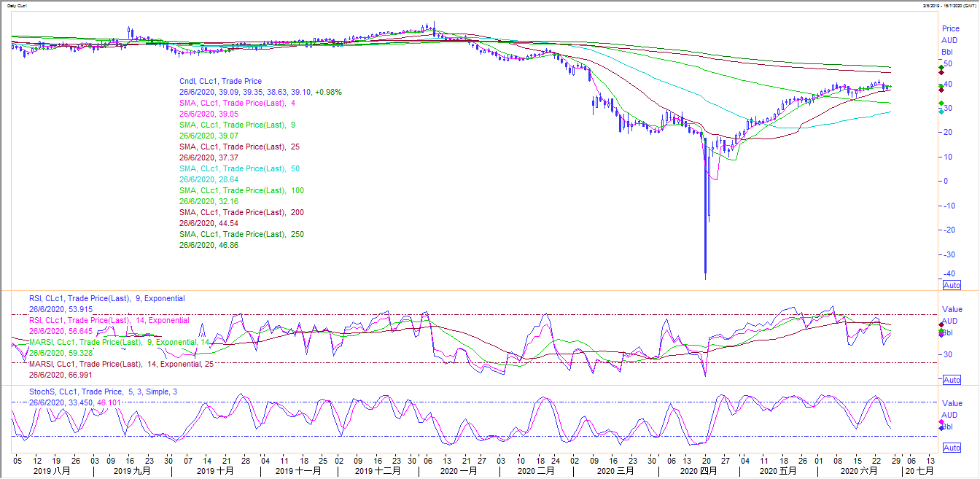Select the bright green SMA 100 price-axis marker
This screenshot has width=980, height=479.
pos(941,103)
